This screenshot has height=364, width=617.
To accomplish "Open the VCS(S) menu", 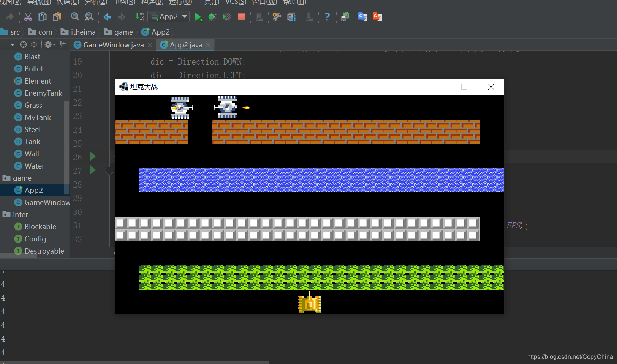I will pos(236,2).
